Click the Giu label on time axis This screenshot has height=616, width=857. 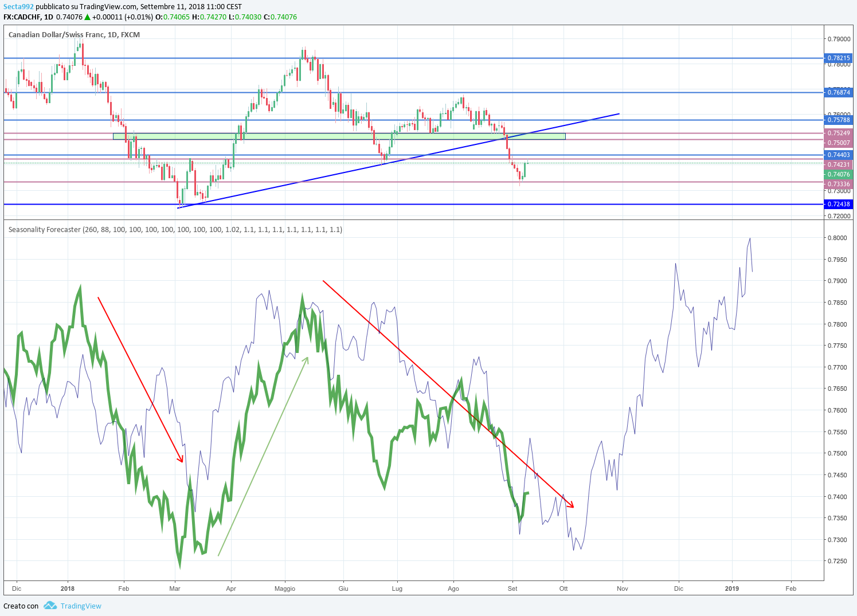click(343, 588)
